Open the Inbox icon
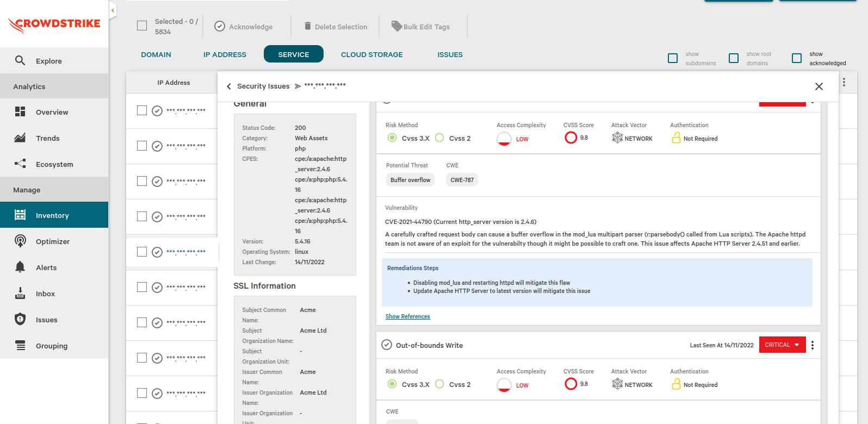Screen dimensions: 868x424 (x=20, y=293)
